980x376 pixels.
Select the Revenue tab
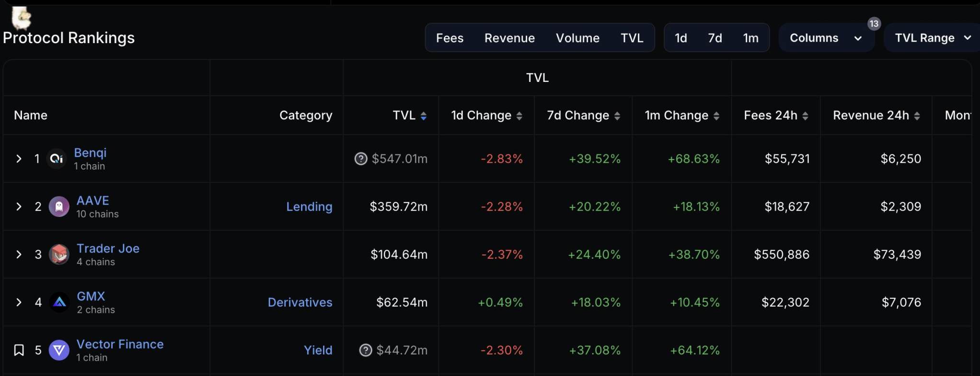(509, 38)
